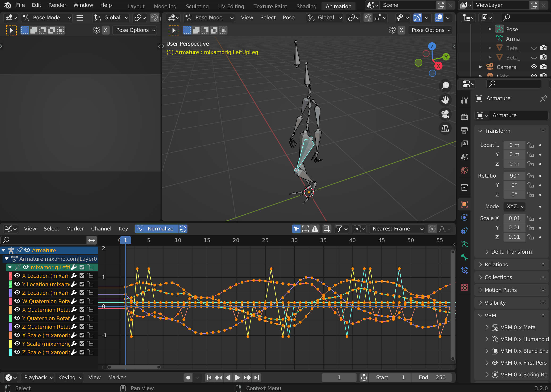Image resolution: width=551 pixels, height=392 pixels.
Task: Click the graph editor channel search field
Action: [x=44, y=240]
